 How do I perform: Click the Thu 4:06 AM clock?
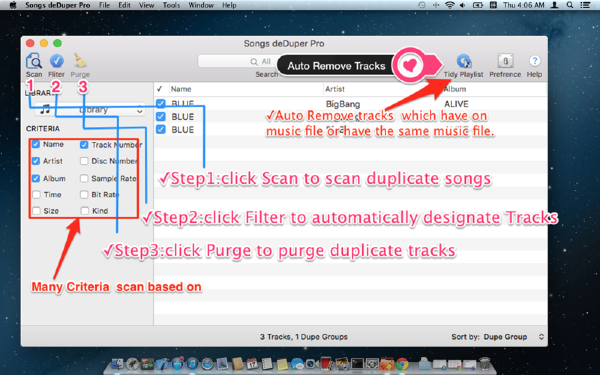523,5
